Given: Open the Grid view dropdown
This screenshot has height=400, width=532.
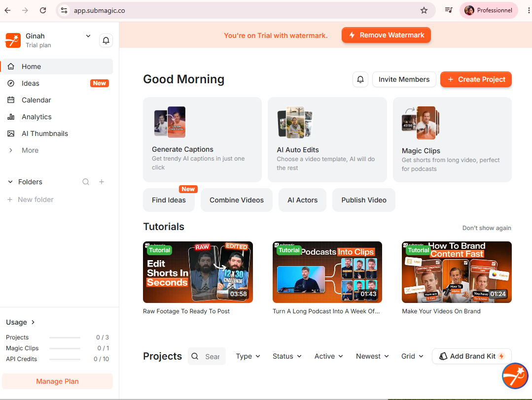Looking at the screenshot, I should click(x=412, y=356).
